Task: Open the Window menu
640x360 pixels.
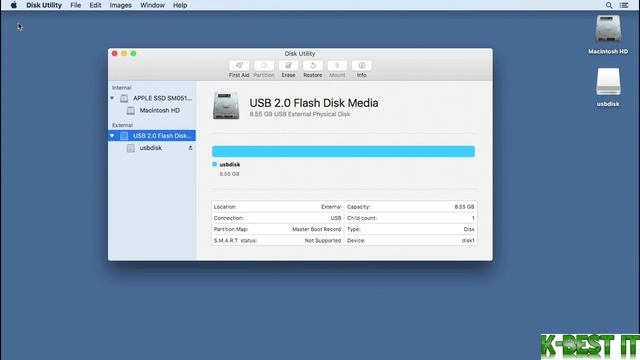Action: point(152,5)
